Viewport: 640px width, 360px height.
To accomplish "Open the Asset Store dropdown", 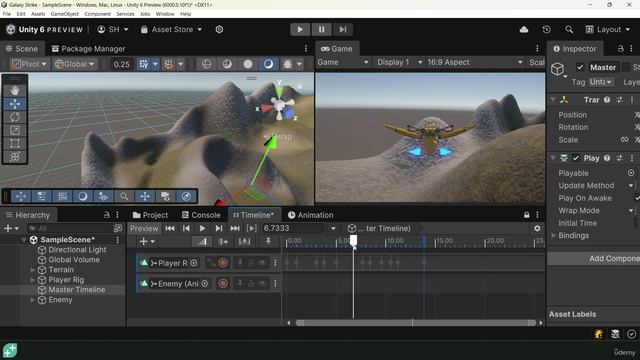I will [x=171, y=29].
